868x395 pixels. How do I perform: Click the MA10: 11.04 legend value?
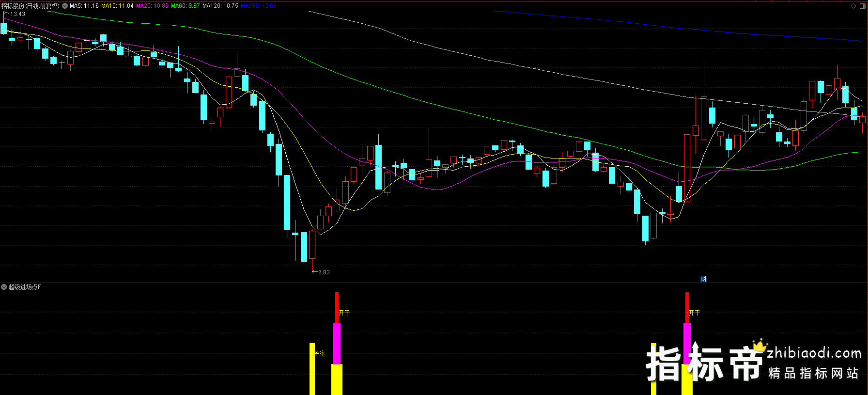click(117, 6)
